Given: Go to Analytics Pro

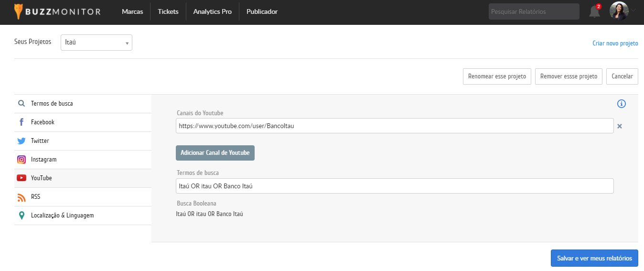Looking at the screenshot, I should [212, 11].
